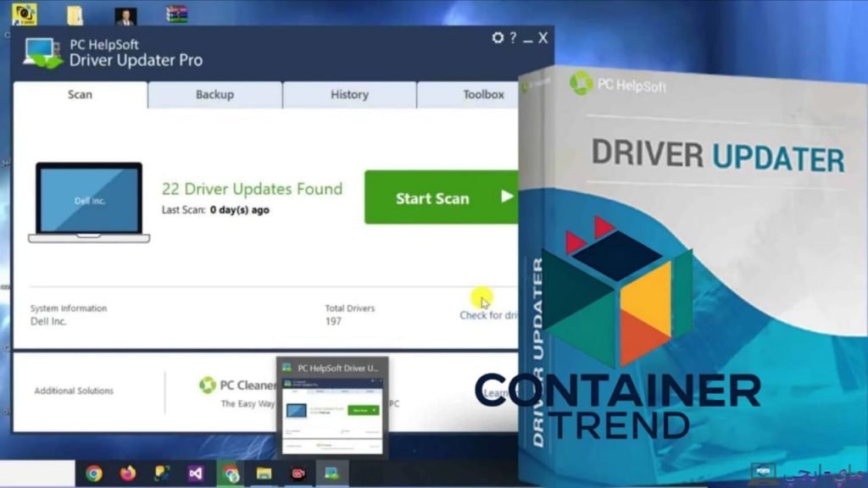Open the help question mark icon
This screenshot has width=868, height=488.
pyautogui.click(x=513, y=37)
